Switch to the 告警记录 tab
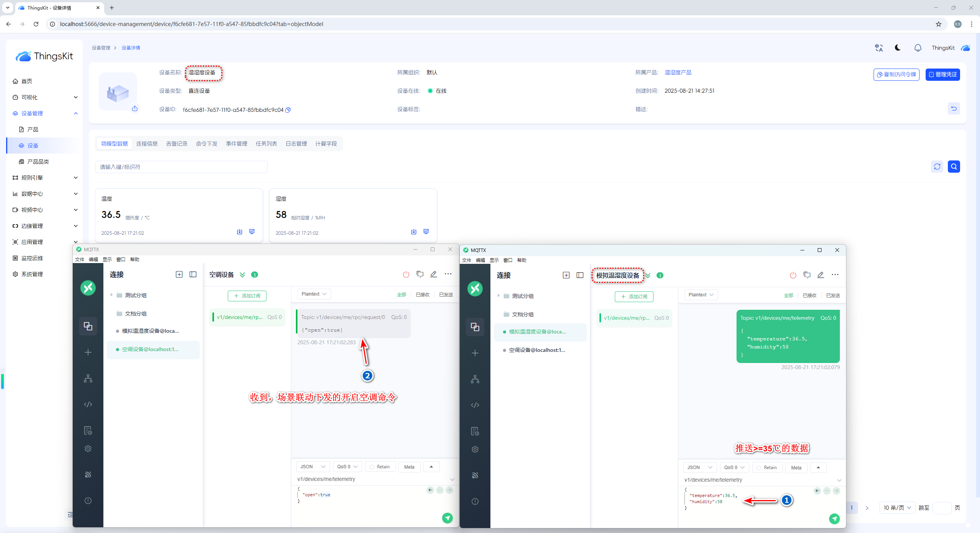Screen dimensions: 980x533 [x=176, y=144]
